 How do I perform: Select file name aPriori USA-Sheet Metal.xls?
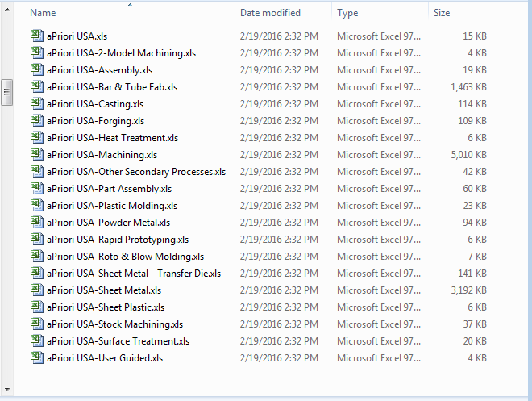tap(104, 291)
